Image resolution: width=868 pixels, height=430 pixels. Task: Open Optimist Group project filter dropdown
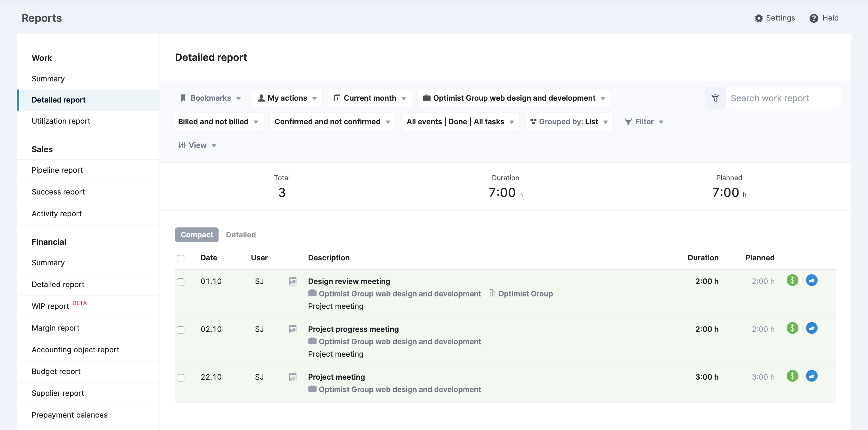pyautogui.click(x=514, y=98)
